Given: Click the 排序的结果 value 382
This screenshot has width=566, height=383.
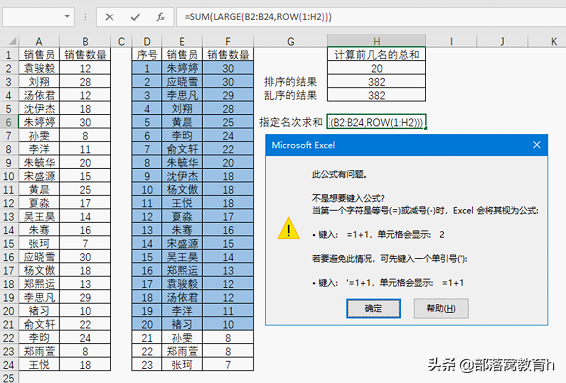Looking at the screenshot, I should [x=376, y=82].
